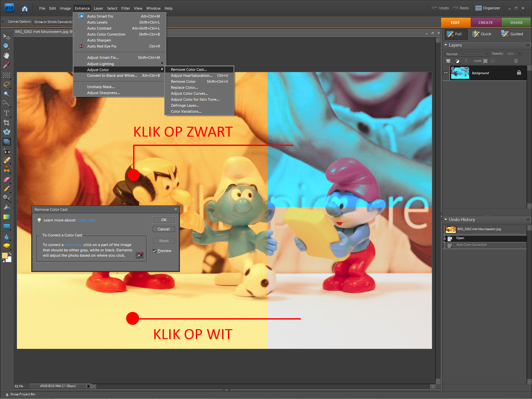Click the eyedropper in Remove Color Cast dialog

tap(140, 255)
